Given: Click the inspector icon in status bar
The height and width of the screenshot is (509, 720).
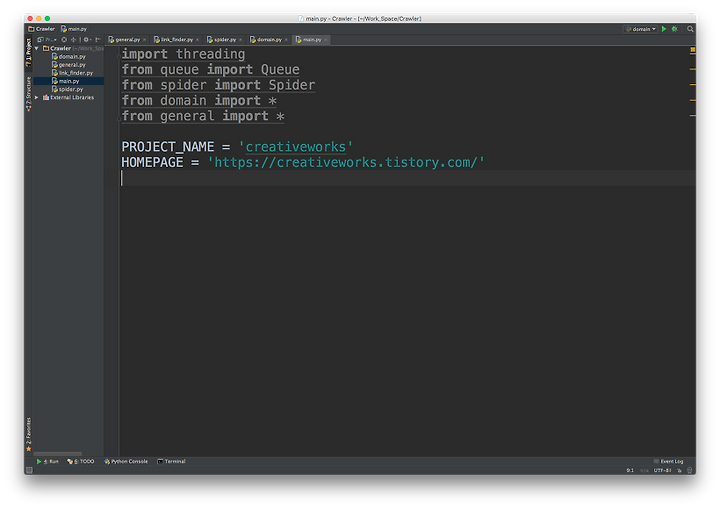Looking at the screenshot, I should (x=689, y=470).
